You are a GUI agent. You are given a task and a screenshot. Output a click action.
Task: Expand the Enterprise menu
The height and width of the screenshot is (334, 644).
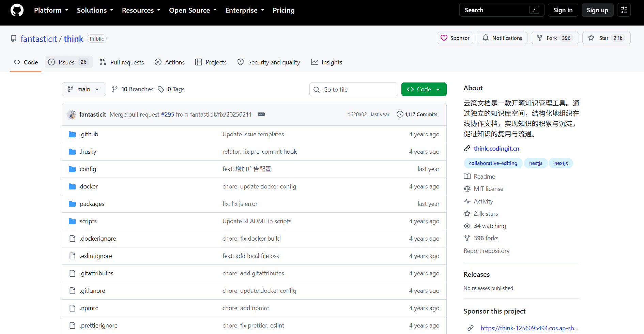(245, 10)
